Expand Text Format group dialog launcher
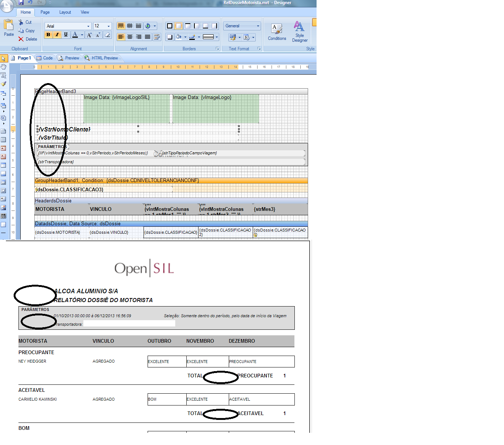The image size is (504, 445). coord(259,49)
